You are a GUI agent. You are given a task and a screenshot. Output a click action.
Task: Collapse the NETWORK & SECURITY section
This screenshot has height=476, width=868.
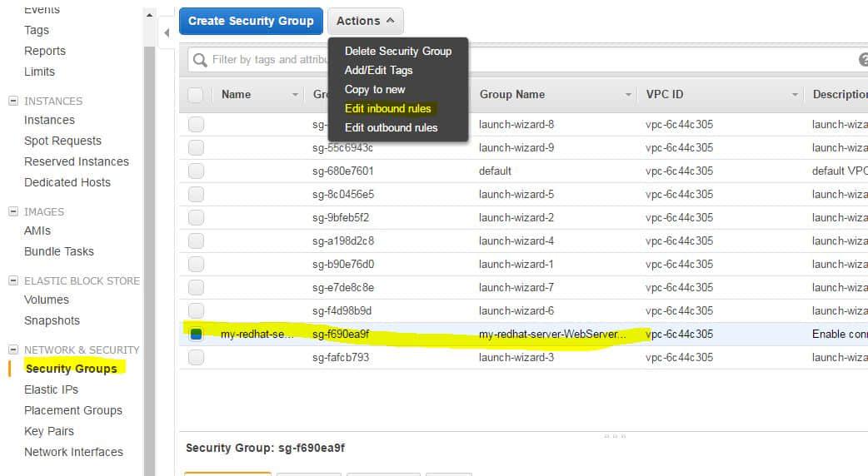click(x=12, y=350)
